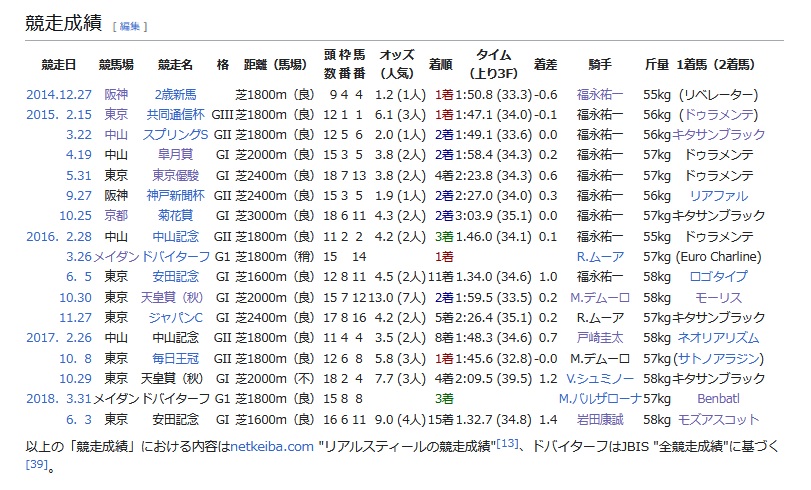Open the 4.19 date link

point(79,155)
